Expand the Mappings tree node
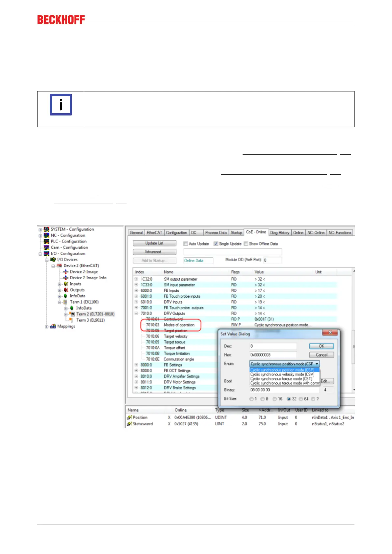 [47, 327]
